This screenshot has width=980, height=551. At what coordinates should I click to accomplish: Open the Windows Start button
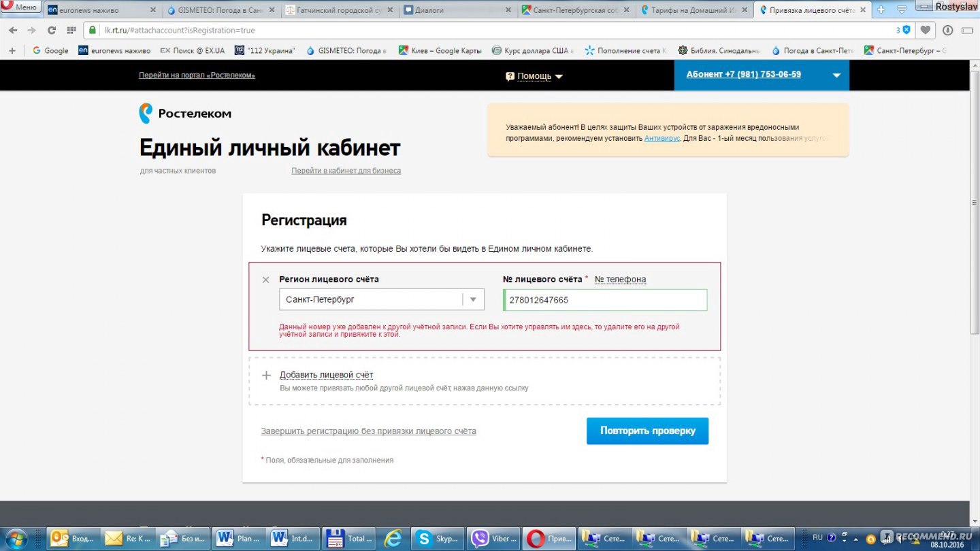point(16,537)
